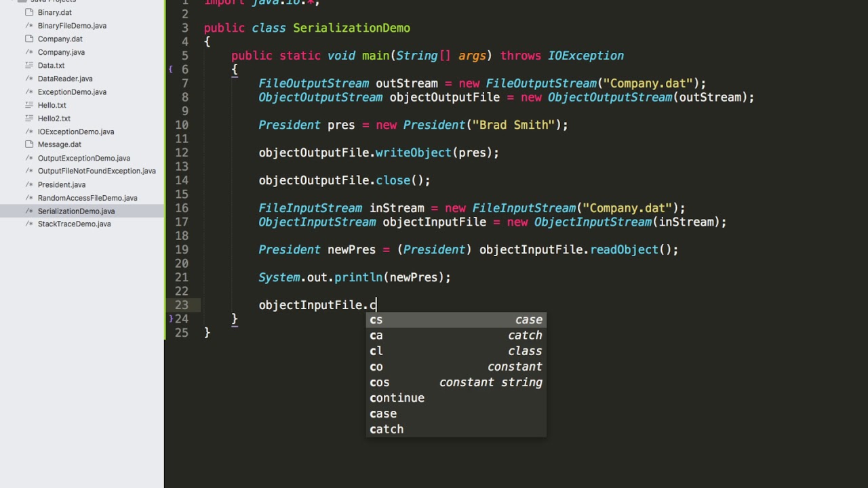
Task: Click the text-file icon beside Hello2.txt
Action: [x=29, y=118]
